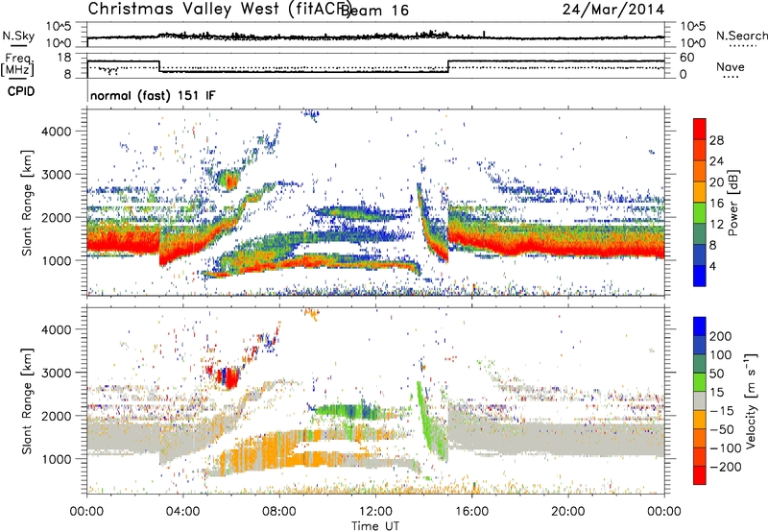The width and height of the screenshot is (768, 532).
Task: Click the '16:00' time tick label
Action: (471, 512)
